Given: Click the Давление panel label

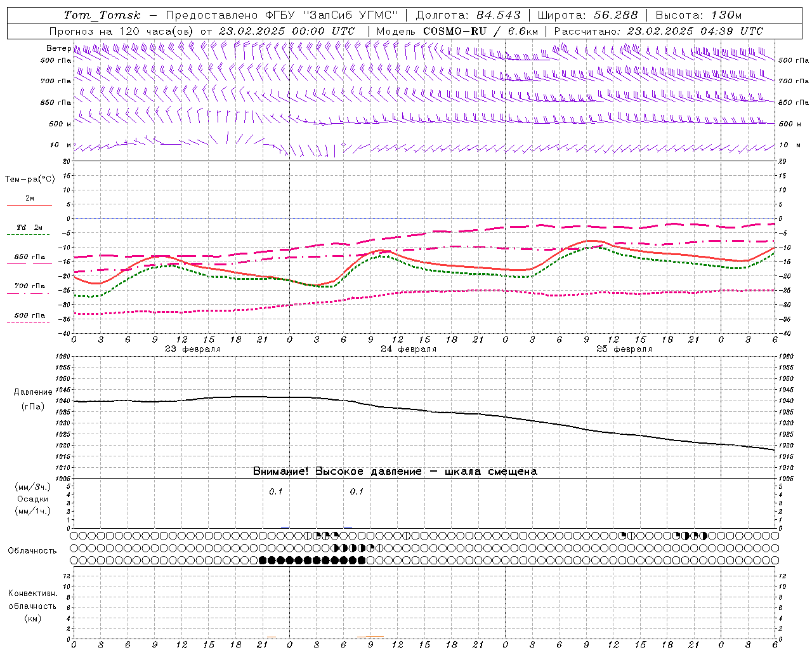Looking at the screenshot, I should (33, 392).
